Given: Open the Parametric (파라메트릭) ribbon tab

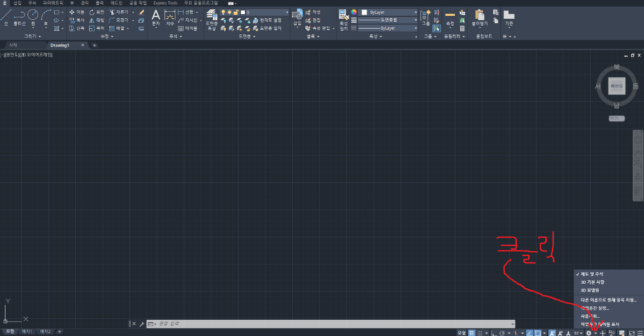Looking at the screenshot, I should [x=53, y=2].
